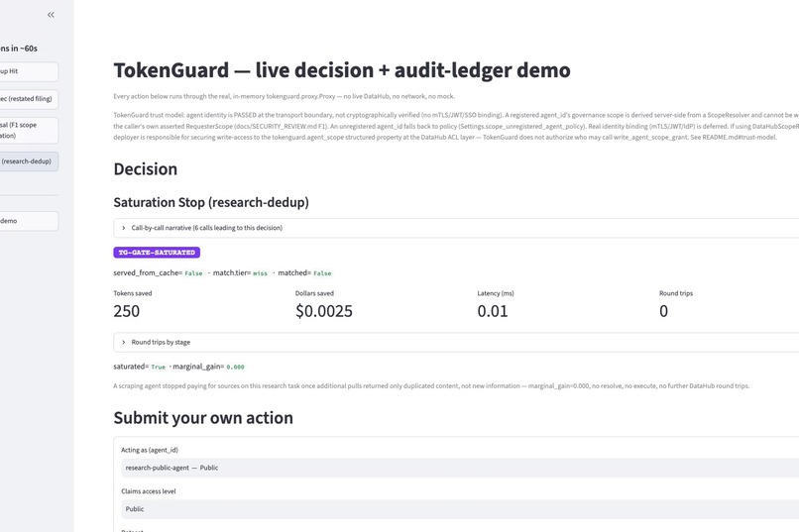Collapse the sidebar with the double-chevron icon
Screen dimensions: 799x532
51,15
